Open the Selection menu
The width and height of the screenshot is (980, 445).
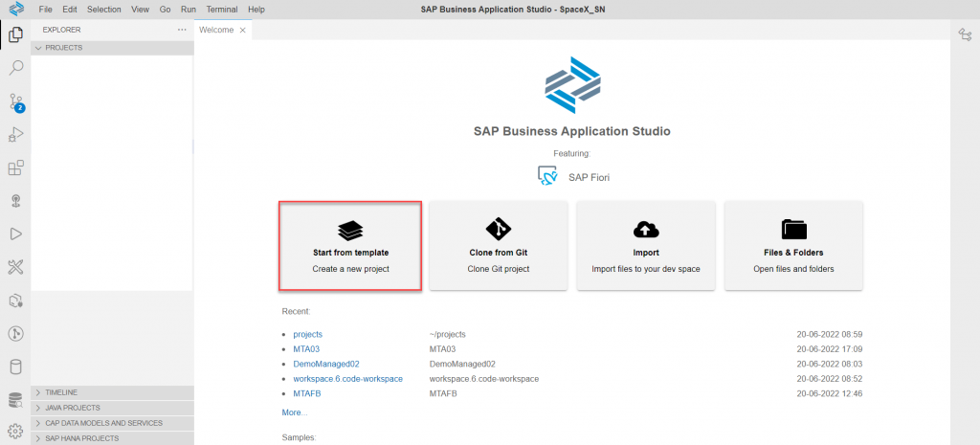(103, 10)
